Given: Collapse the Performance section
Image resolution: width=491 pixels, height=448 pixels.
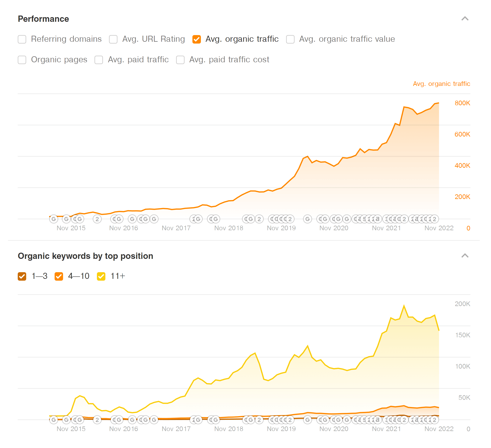Looking at the screenshot, I should (465, 18).
